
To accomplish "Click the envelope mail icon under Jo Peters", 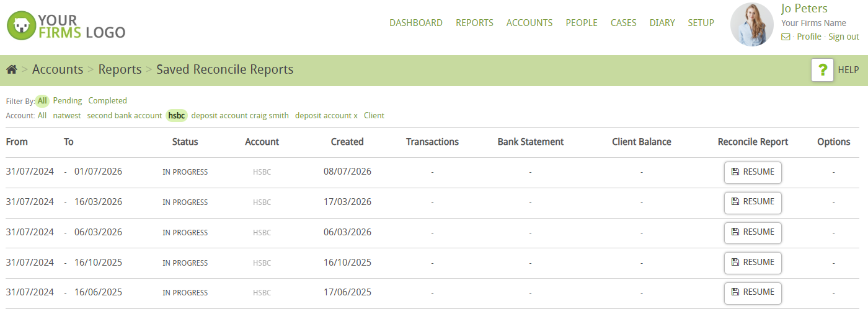I will 786,37.
